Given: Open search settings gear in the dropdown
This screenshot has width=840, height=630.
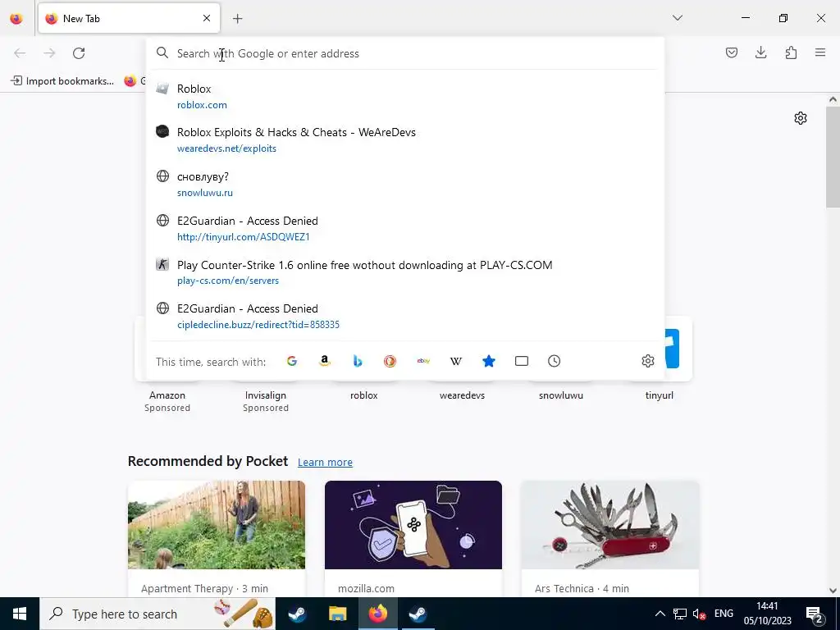Looking at the screenshot, I should (648, 361).
